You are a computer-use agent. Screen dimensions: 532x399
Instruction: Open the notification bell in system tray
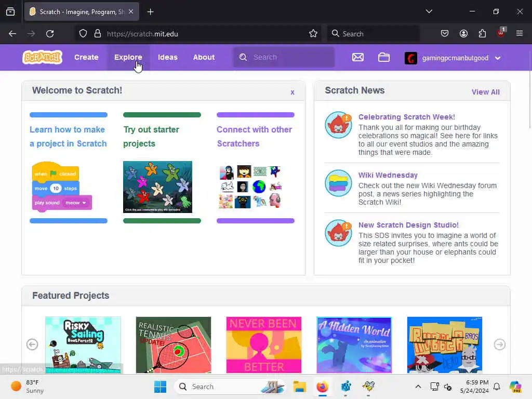(497, 387)
